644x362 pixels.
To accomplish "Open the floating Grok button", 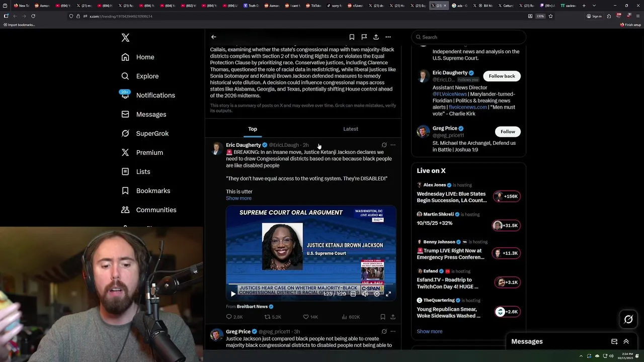I will [x=628, y=319].
